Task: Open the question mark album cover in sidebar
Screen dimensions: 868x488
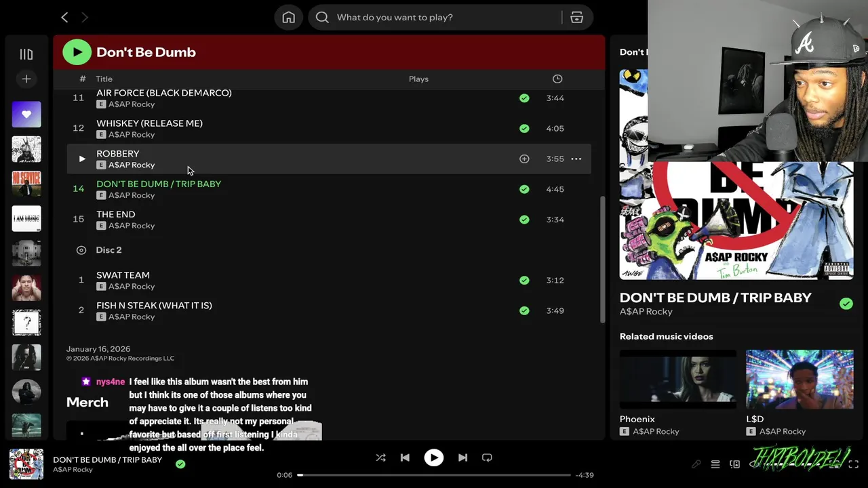Action: coord(26,323)
